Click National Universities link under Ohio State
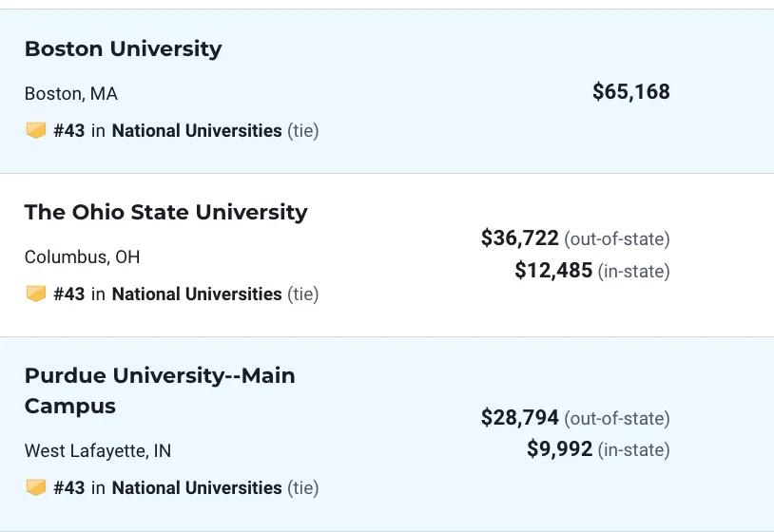Viewport: 774px width, 532px height. pos(197,294)
